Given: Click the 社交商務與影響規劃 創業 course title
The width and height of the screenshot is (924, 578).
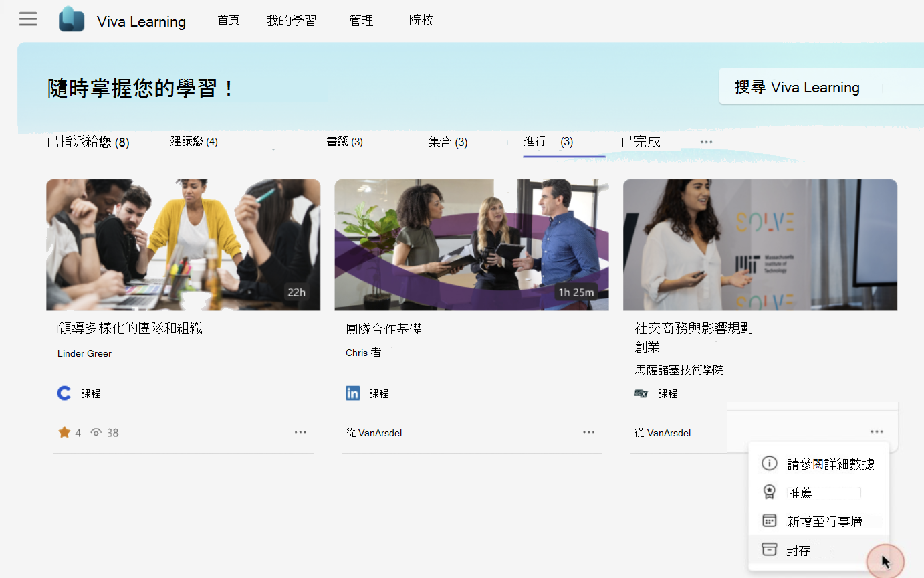Looking at the screenshot, I should coord(693,337).
